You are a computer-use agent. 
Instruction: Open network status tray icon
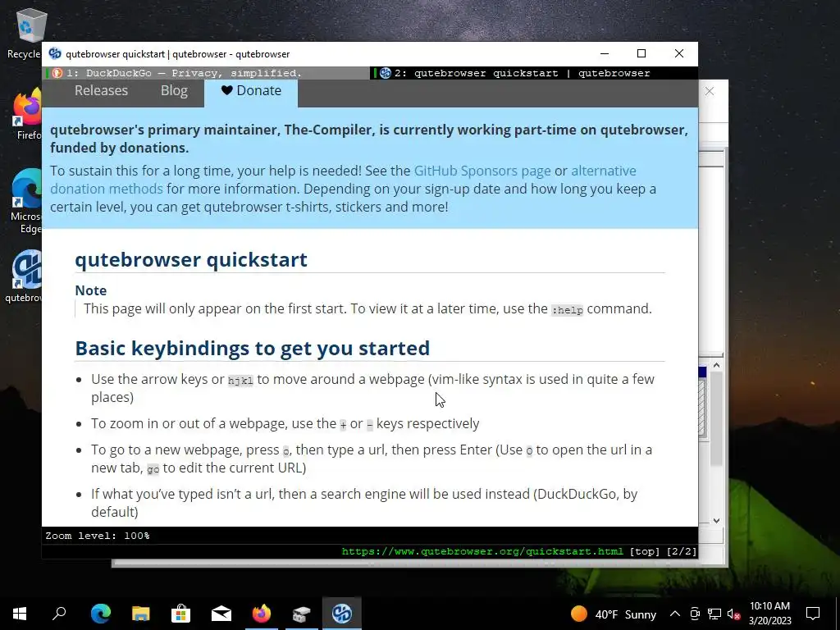[x=714, y=614]
